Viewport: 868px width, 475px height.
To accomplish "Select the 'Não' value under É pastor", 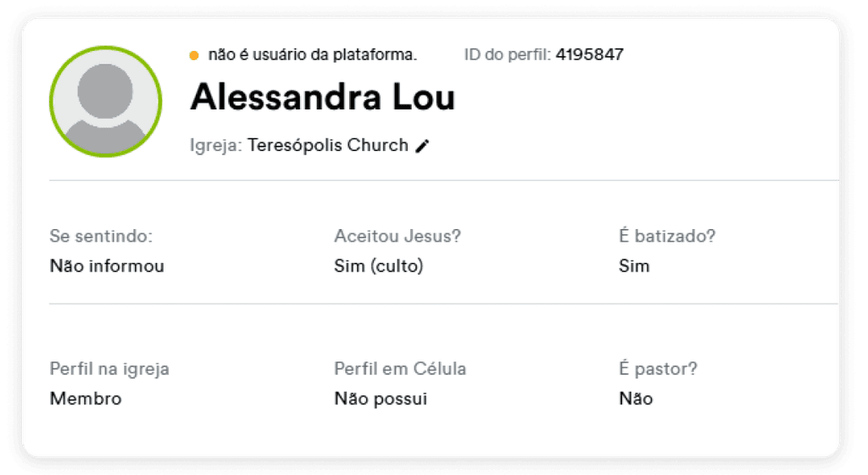I will point(636,399).
